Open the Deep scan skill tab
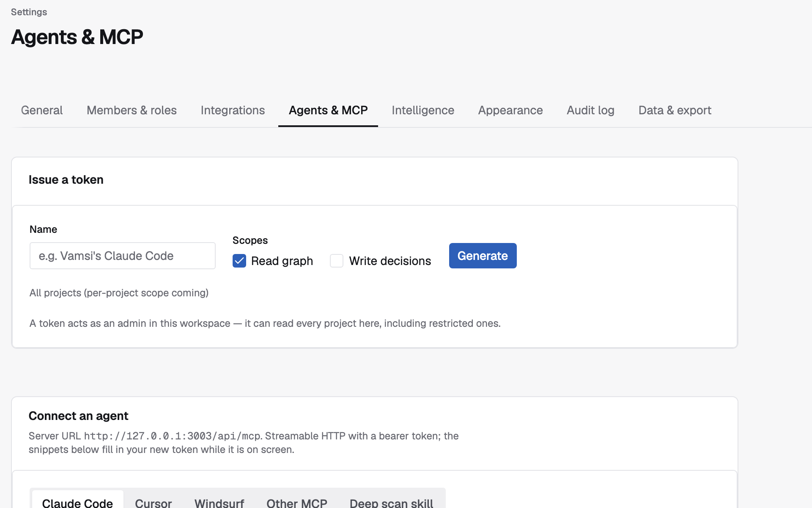Image resolution: width=812 pixels, height=508 pixels. (391, 503)
